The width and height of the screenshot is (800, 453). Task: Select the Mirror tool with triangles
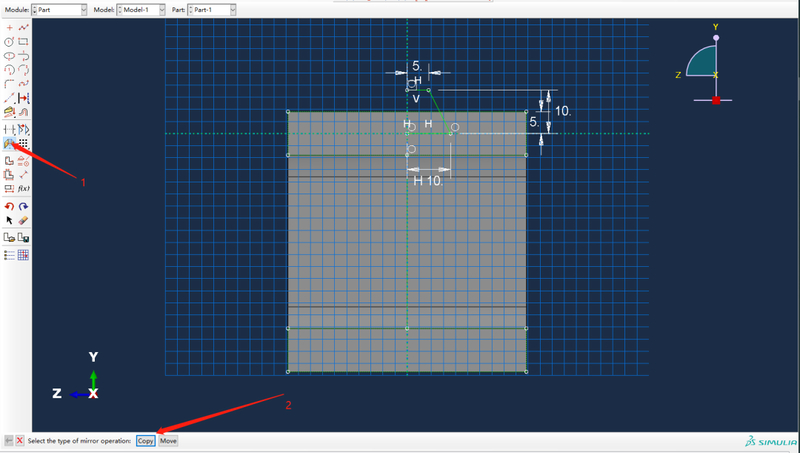[23, 130]
